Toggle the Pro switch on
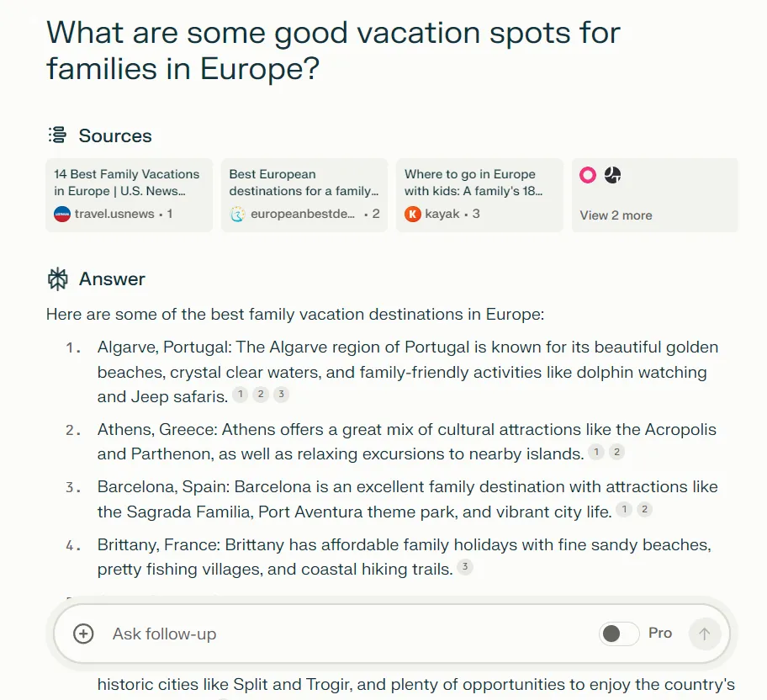The image size is (767, 700). (x=619, y=634)
